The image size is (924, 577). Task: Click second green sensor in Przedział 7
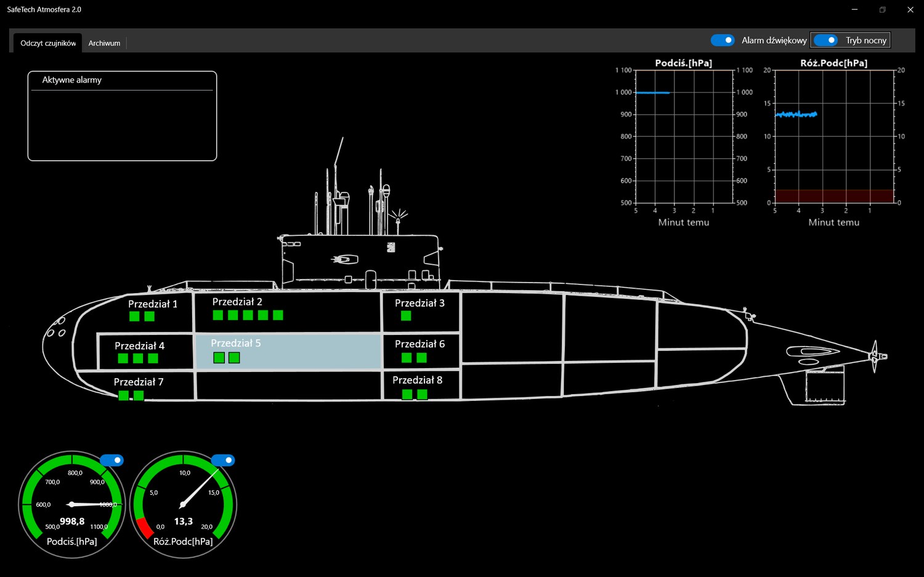pos(139,396)
